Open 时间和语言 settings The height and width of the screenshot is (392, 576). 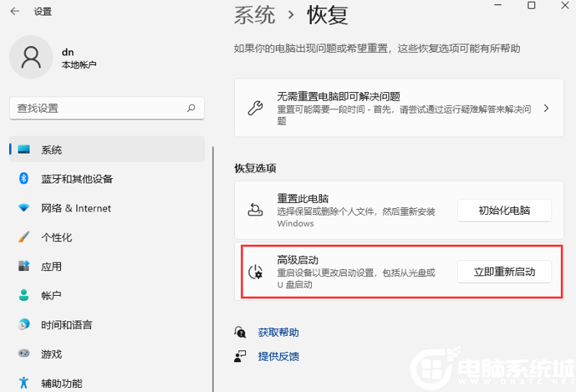tap(107, 324)
